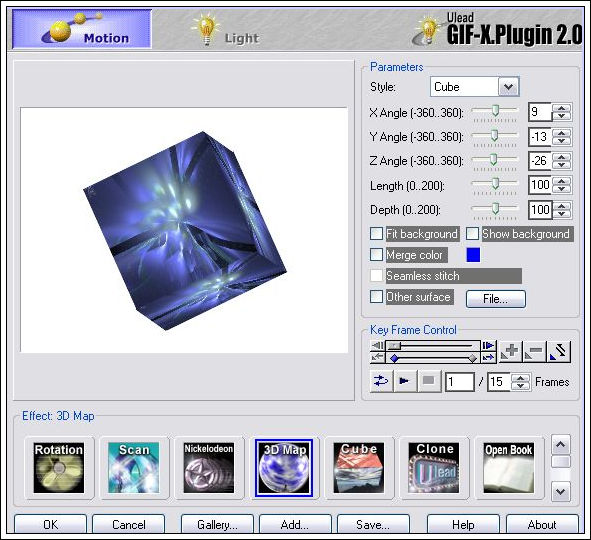Screen dimensions: 591x540
Task: Choose the Clone effect icon
Action: tap(434, 468)
